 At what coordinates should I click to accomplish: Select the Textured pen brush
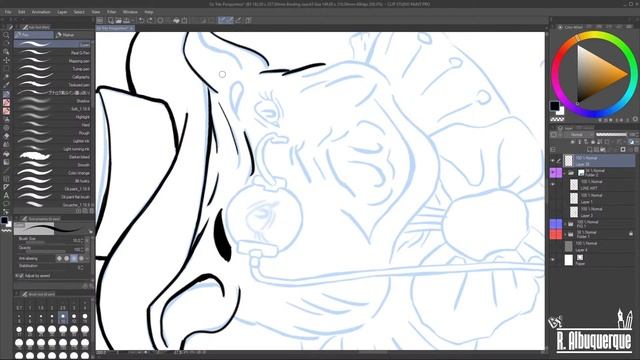[x=54, y=84]
